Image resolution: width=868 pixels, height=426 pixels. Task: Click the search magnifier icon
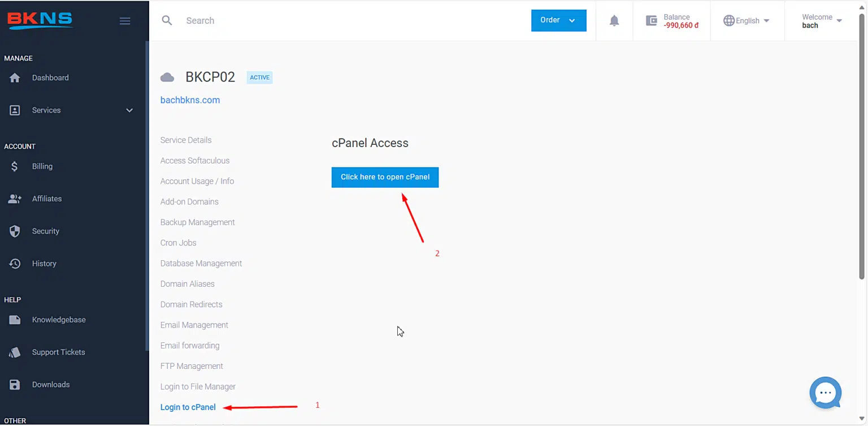click(x=167, y=20)
